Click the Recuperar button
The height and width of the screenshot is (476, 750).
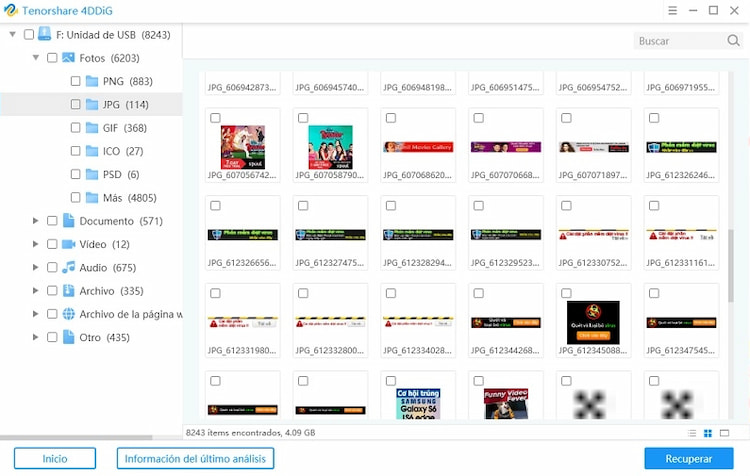pyautogui.click(x=688, y=458)
